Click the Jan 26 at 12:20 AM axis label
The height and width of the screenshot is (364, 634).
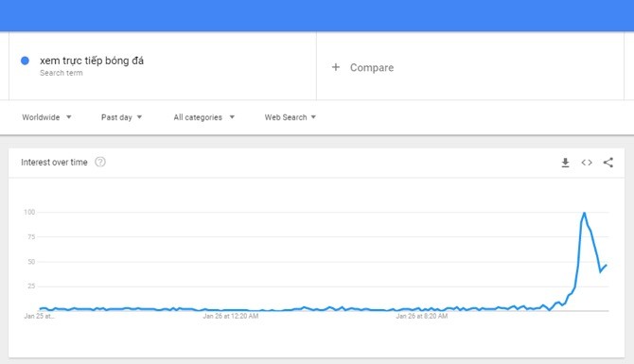[x=231, y=316]
